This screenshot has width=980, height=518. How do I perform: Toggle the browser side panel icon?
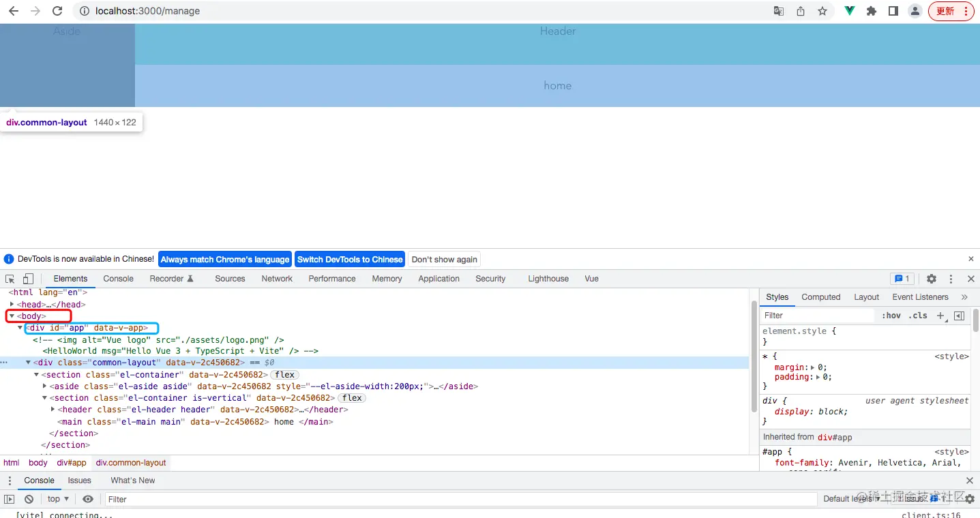pos(893,11)
